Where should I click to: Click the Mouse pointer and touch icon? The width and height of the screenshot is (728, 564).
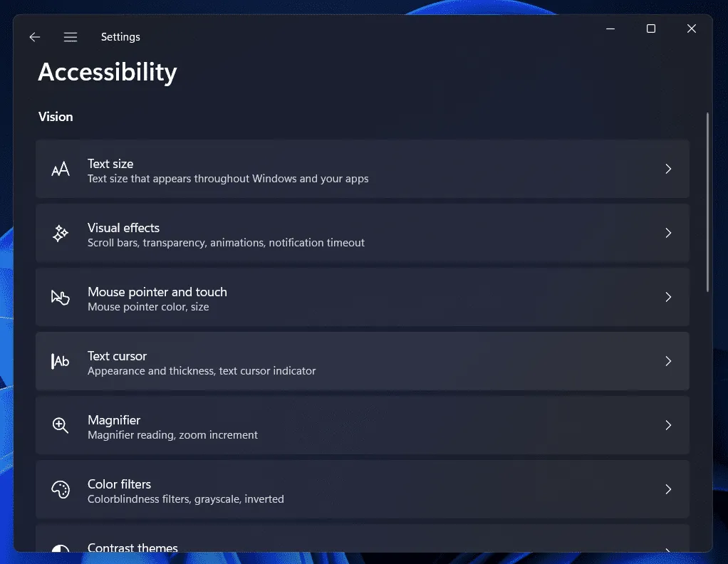pos(61,297)
